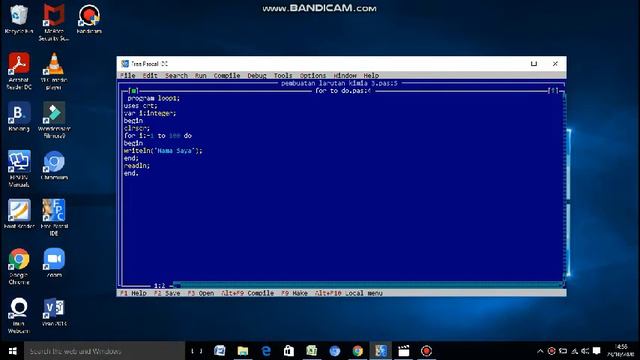Open the Window menu
Image resolution: width=640 pixels, height=360 pixels.
point(345,76)
